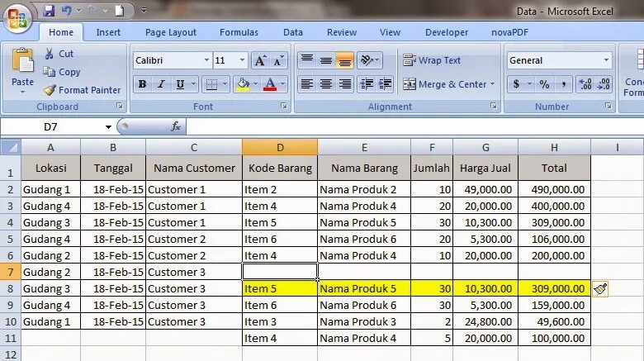Increase decimal places
The image size is (644, 361).
pyautogui.click(x=585, y=84)
